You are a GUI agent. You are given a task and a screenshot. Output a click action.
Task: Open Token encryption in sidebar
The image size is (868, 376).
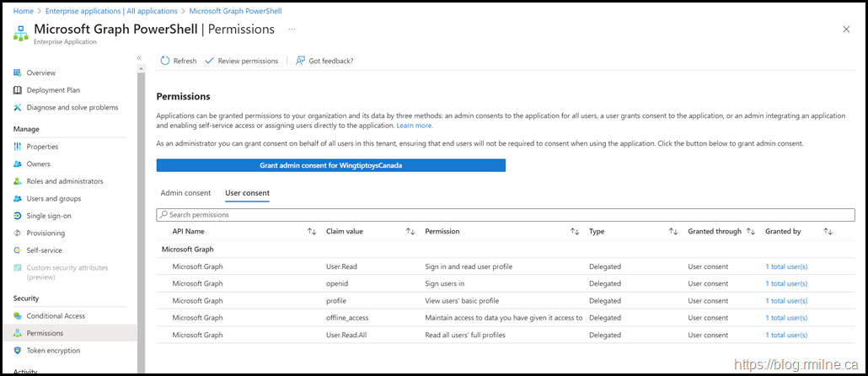click(53, 351)
